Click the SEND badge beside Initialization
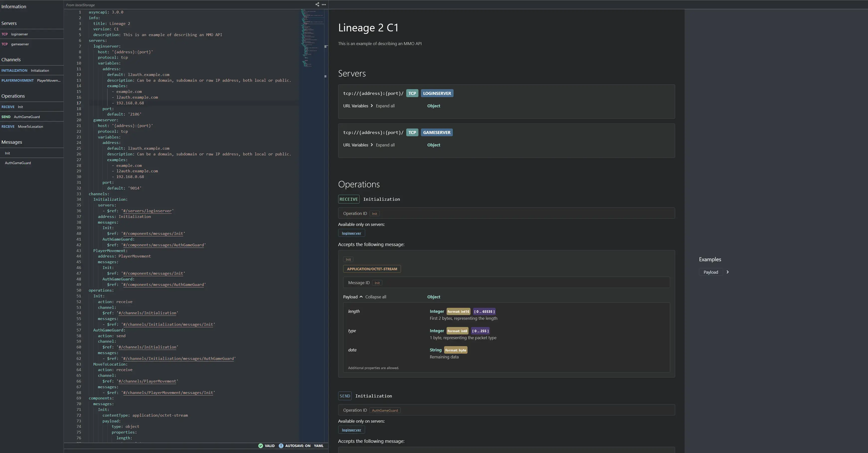 coord(345,396)
